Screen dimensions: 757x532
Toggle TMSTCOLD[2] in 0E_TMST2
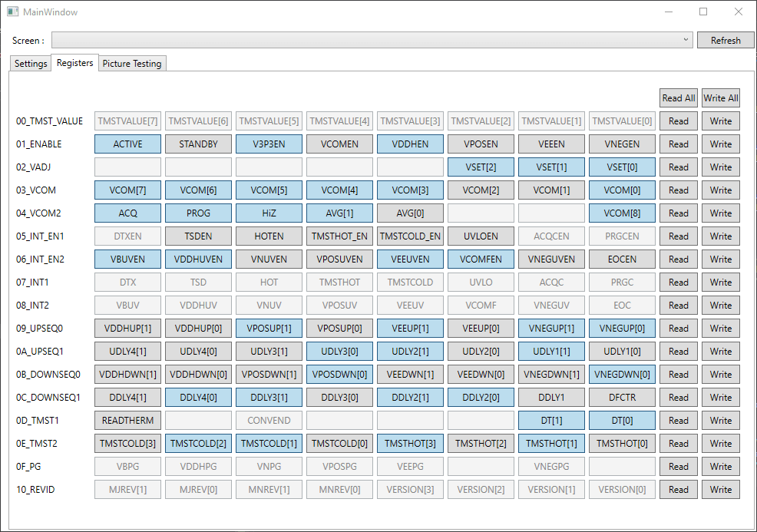198,443
